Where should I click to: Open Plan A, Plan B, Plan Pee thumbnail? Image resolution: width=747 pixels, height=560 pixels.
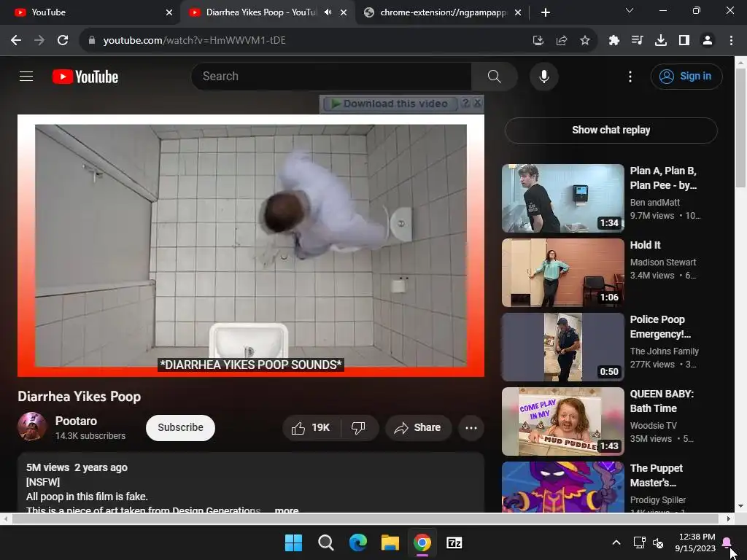pos(562,198)
